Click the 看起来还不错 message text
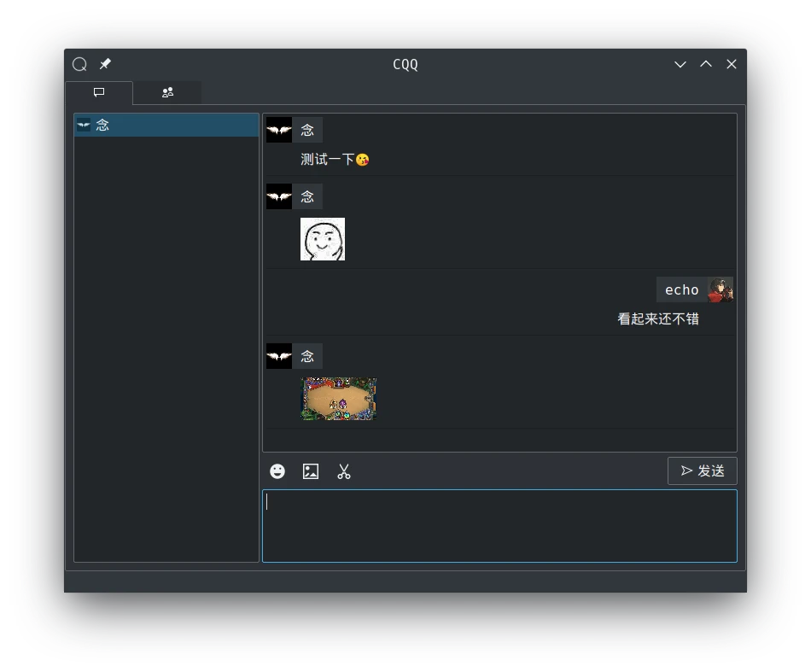The width and height of the screenshot is (811, 672). point(658,319)
